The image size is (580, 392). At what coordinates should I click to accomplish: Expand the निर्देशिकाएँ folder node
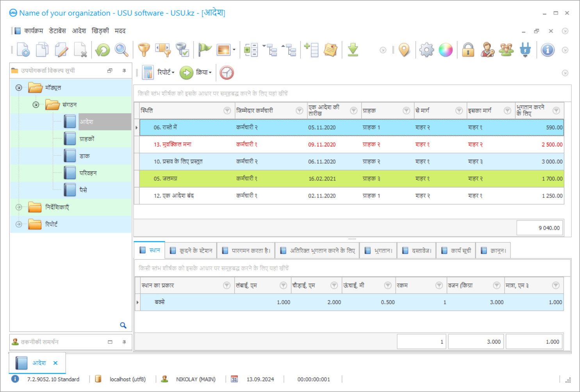(x=19, y=207)
